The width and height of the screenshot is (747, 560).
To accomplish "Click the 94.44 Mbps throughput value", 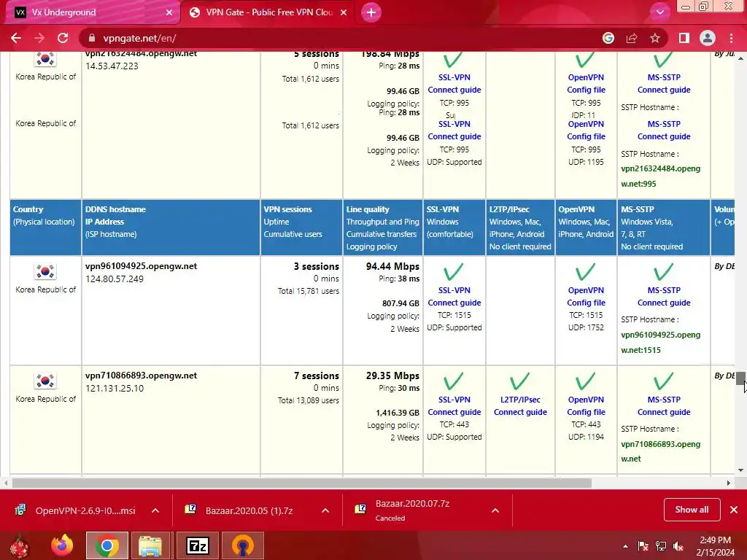I will tap(392, 266).
